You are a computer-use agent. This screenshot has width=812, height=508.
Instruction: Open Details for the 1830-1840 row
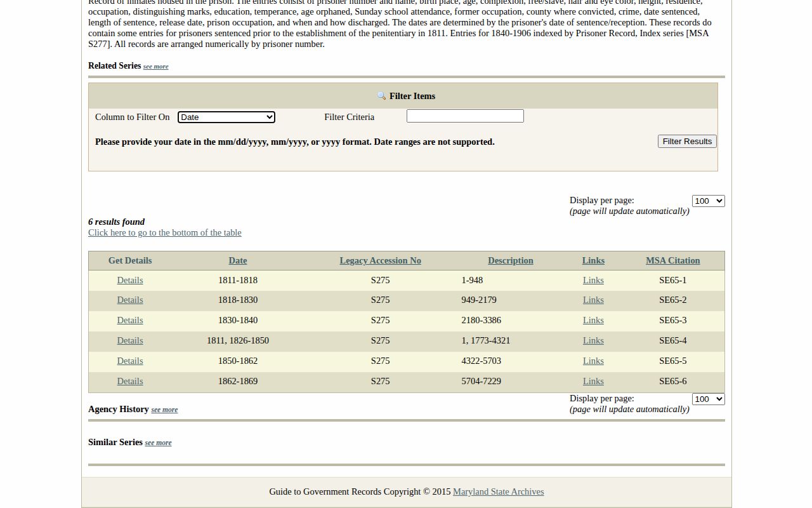click(130, 320)
